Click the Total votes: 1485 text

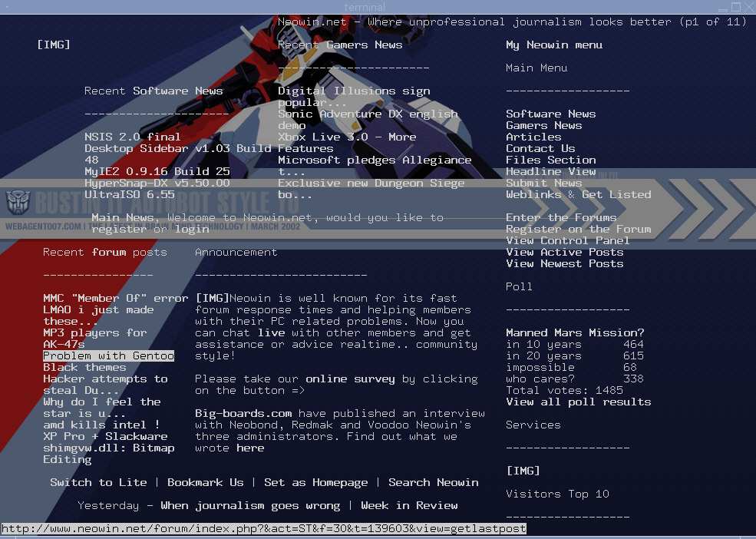pyautogui.click(x=565, y=390)
